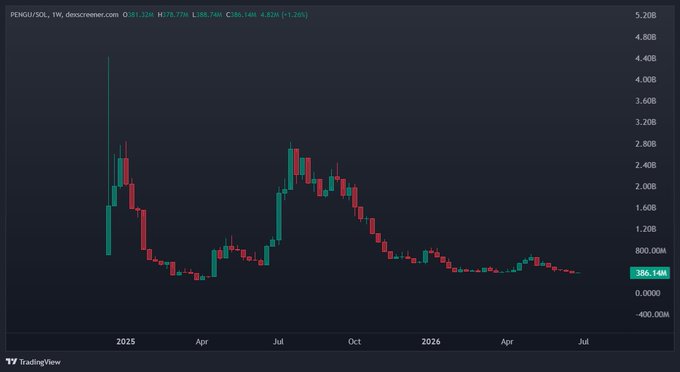Click the low value L388.74M
The width and height of the screenshot is (680, 372).
(x=207, y=15)
